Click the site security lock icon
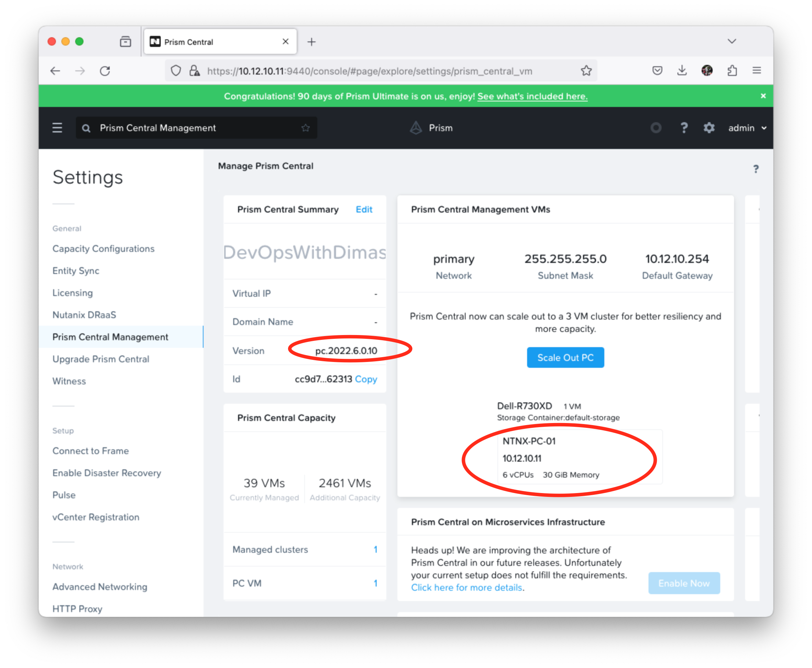The width and height of the screenshot is (812, 668). [195, 71]
